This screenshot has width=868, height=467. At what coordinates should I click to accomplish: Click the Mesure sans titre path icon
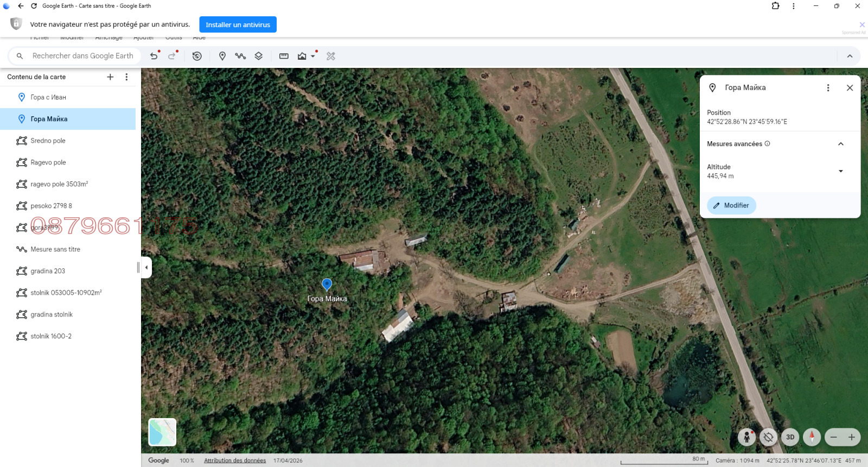[22, 249]
